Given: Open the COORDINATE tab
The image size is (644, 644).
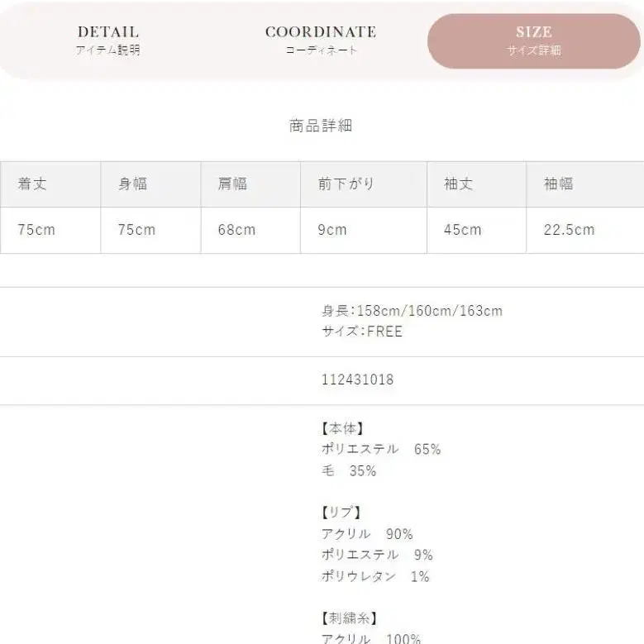Looking at the screenshot, I should [x=321, y=41].
